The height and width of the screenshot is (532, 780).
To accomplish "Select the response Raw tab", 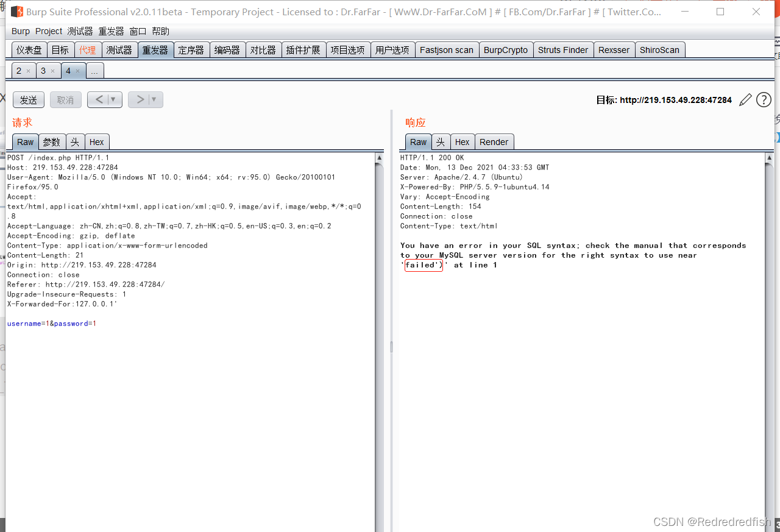I will pos(419,142).
